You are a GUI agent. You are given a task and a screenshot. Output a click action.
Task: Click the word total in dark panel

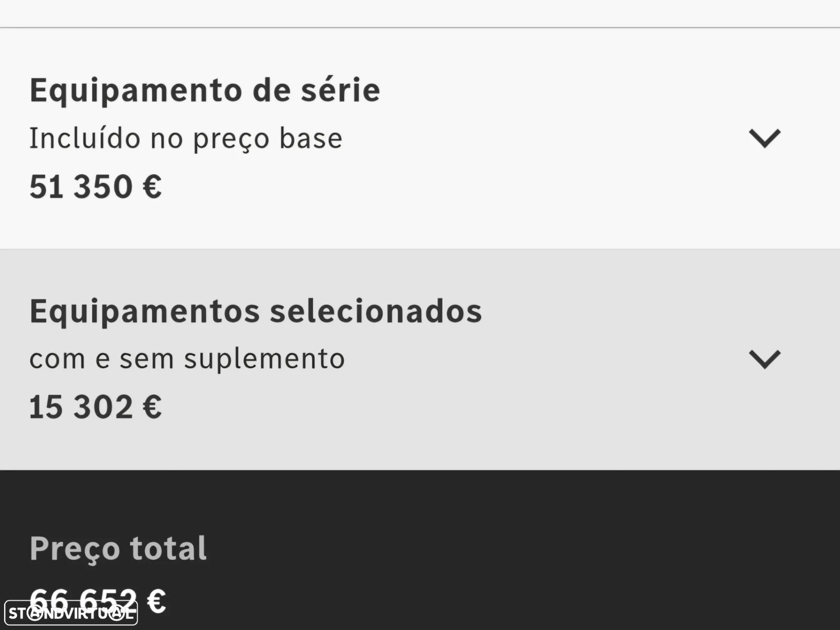[x=168, y=548]
